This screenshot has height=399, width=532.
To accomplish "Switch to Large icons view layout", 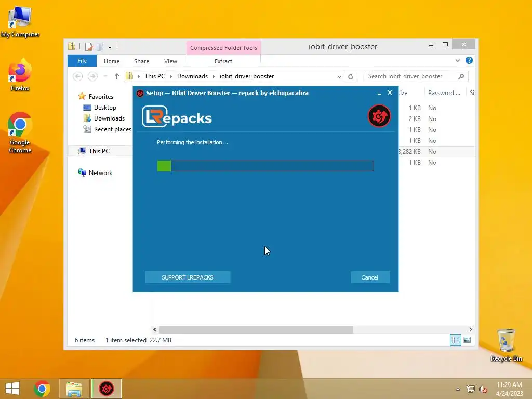I will pos(467,340).
